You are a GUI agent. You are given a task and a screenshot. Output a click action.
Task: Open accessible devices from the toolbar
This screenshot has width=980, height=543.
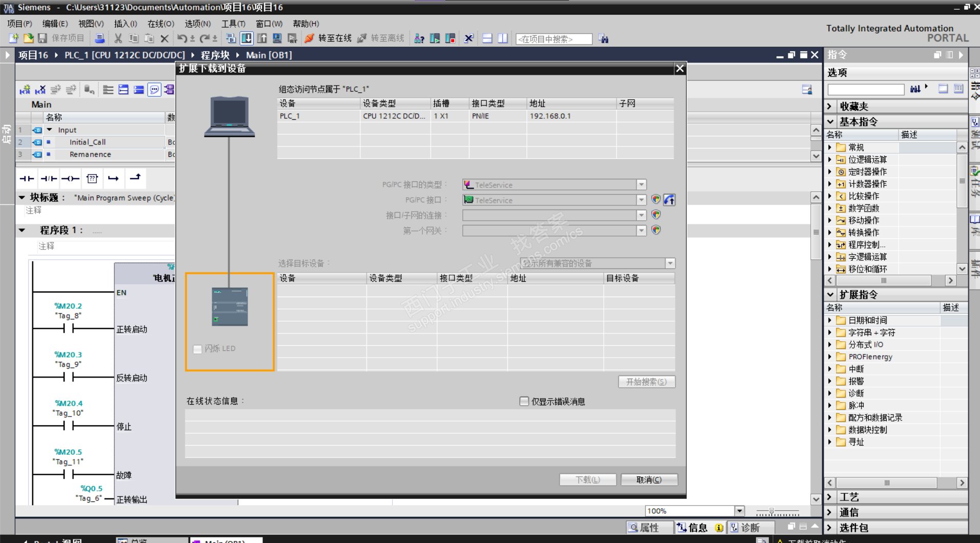click(x=419, y=38)
